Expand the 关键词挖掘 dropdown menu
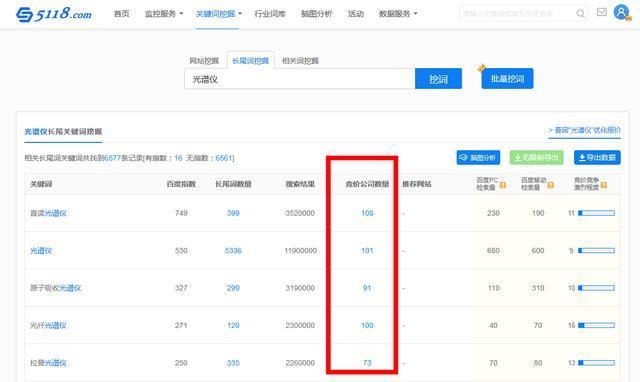This screenshot has height=382, width=640. 218,14
